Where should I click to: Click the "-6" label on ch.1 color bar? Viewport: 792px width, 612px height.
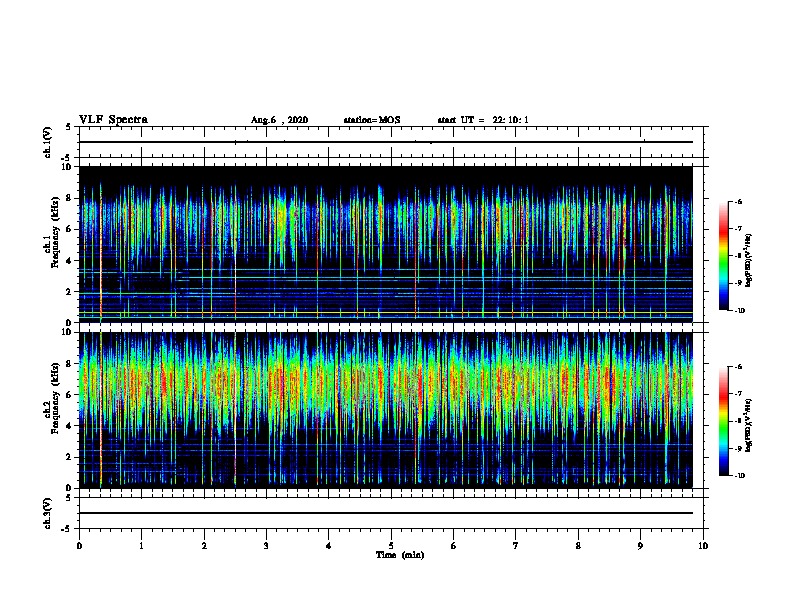[x=739, y=201]
